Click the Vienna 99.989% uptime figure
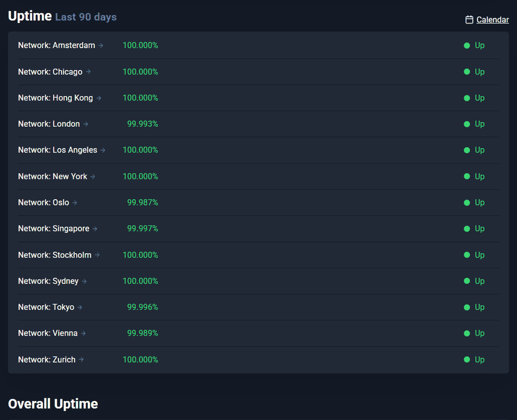Image resolution: width=517 pixels, height=420 pixels. [x=142, y=333]
